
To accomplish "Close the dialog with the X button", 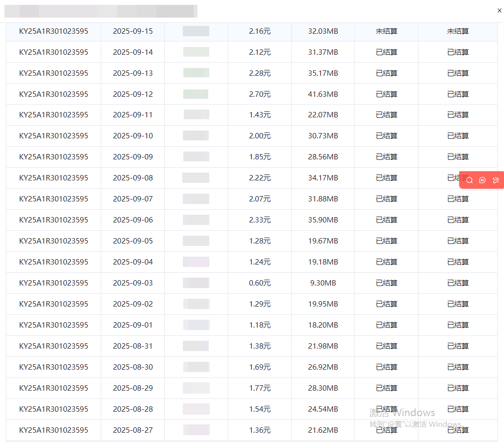I will coord(499,11).
